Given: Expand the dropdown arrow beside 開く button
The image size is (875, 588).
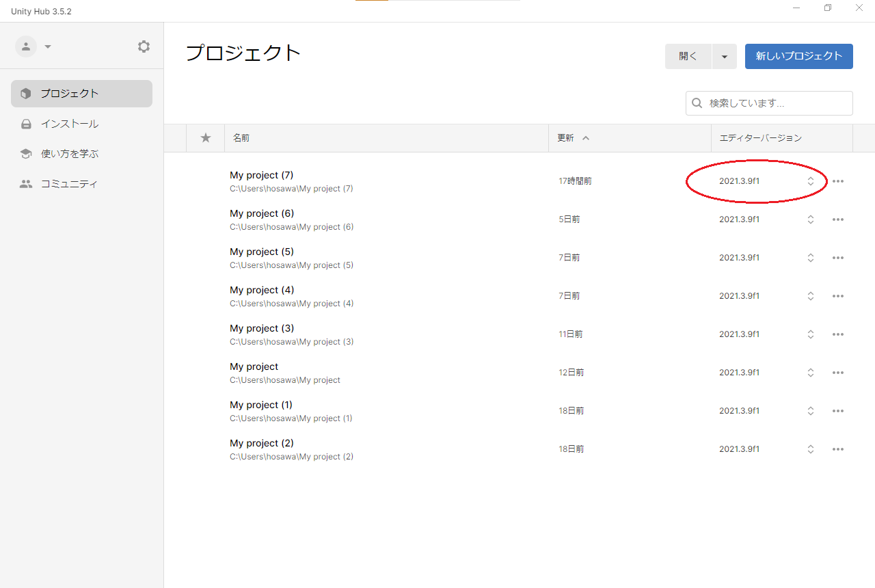Looking at the screenshot, I should click(x=724, y=57).
